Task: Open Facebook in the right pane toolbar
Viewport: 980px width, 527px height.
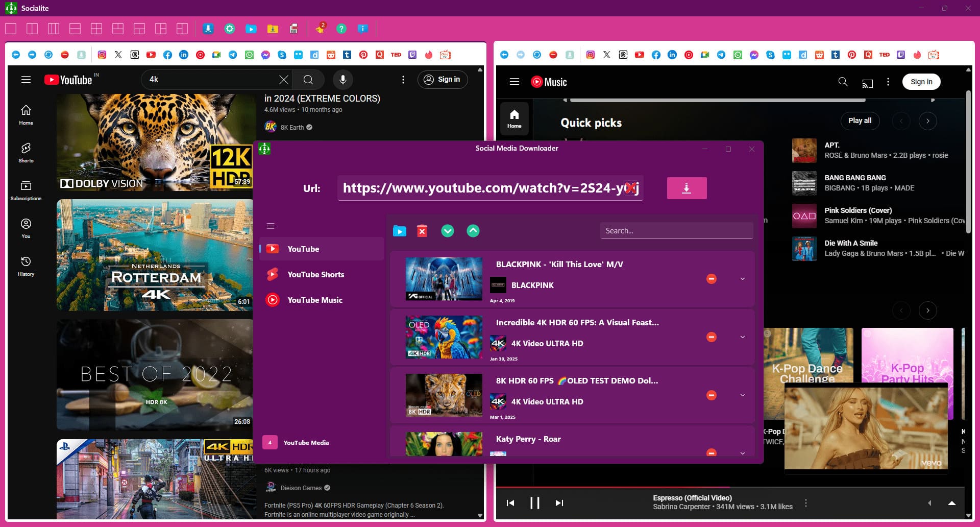Action: [656, 55]
